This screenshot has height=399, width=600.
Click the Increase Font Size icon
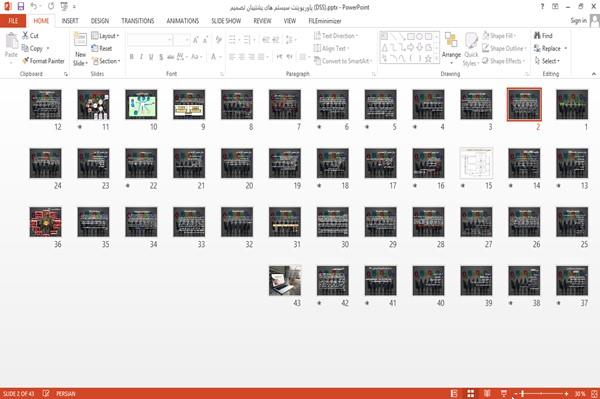196,40
